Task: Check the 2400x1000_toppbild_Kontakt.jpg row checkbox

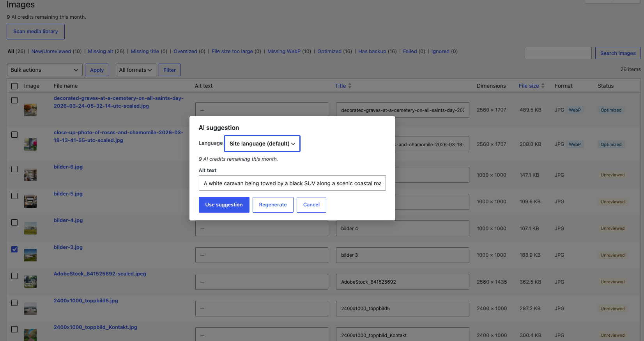Action: (x=14, y=329)
